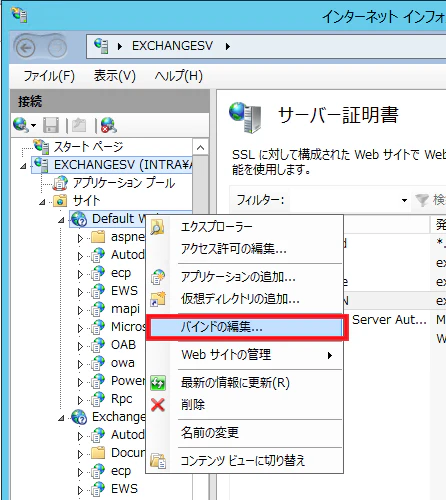The image size is (446, 500).
Task: Click the green refresh icon in context menu
Action: pyautogui.click(x=158, y=383)
